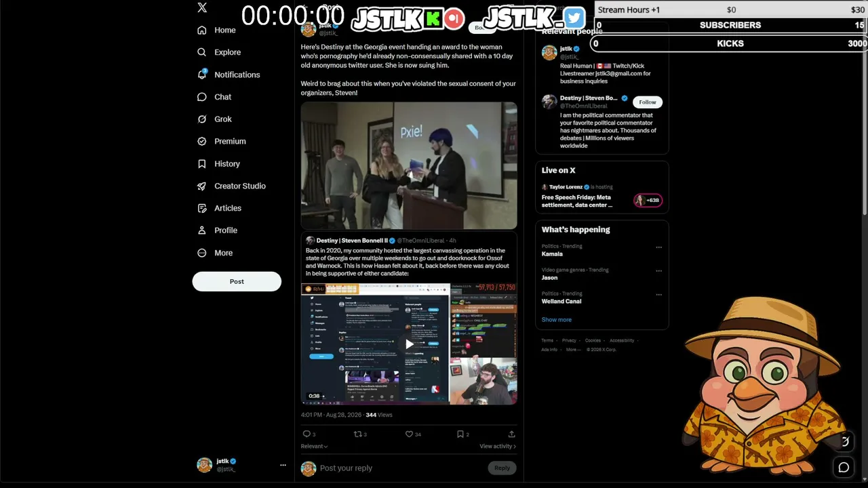Expand the Relevant replies sort dropdown

[x=314, y=446]
